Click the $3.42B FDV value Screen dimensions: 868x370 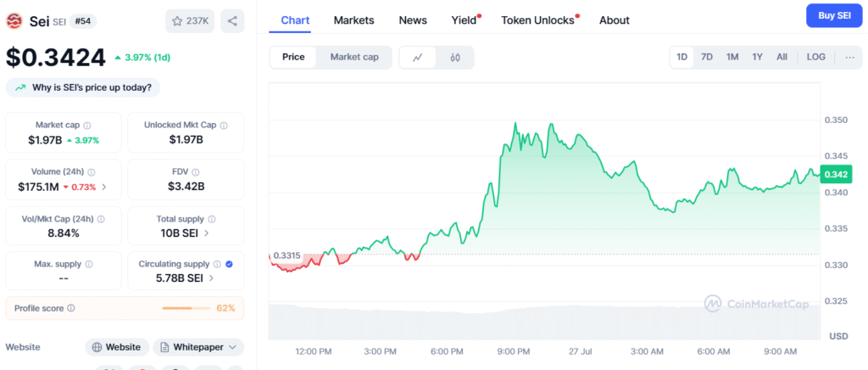point(186,187)
